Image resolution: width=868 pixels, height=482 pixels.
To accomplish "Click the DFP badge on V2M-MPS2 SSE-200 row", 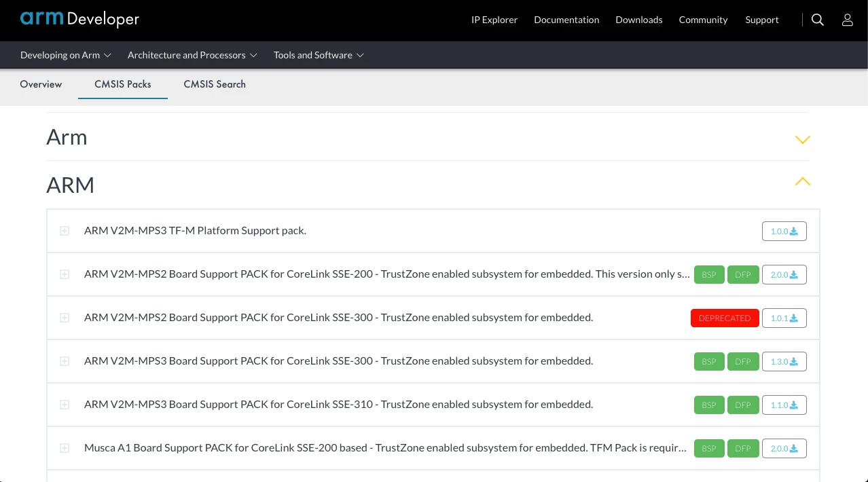I will pos(743,274).
